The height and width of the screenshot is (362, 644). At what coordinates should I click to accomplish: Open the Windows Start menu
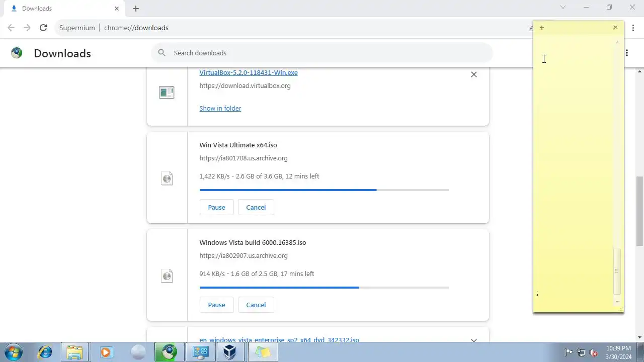[14, 352]
